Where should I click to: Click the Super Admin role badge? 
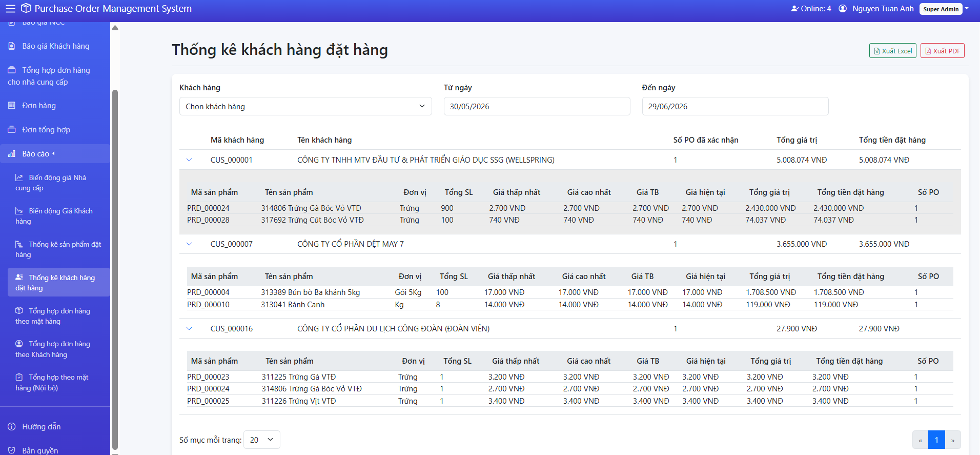coord(941,9)
